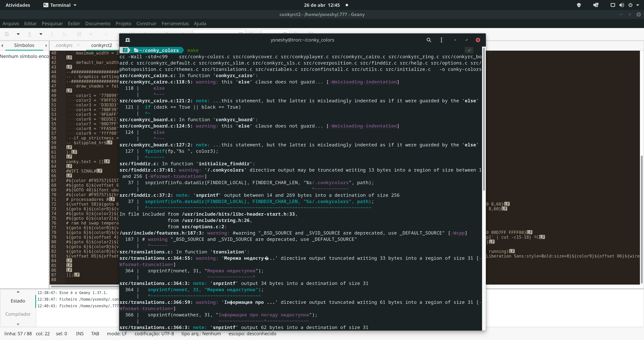Click the Manjaro logo segment in terminal prompt
Image resolution: width=644 pixels, height=340 pixels.
point(125,50)
